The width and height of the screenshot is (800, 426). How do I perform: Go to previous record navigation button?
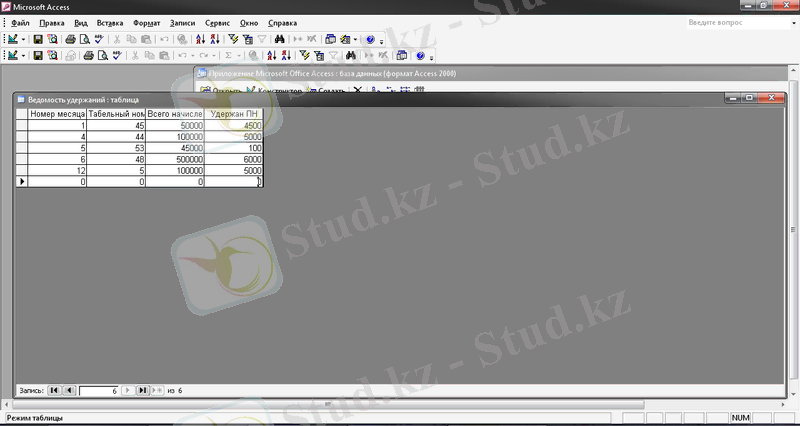coord(70,390)
